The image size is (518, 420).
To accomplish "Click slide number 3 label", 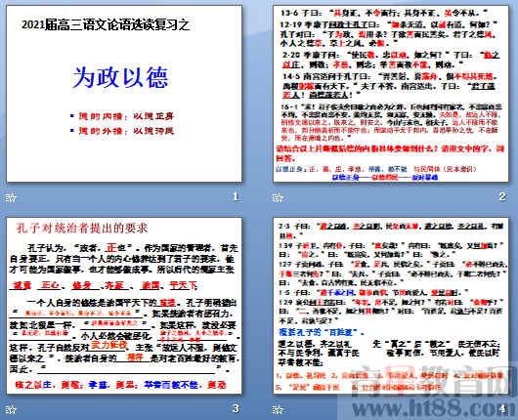I will (236, 409).
